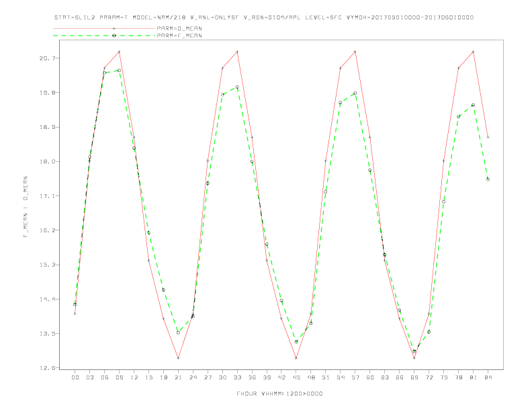532x411 pixels.
Task: Click the x-axis tick label 84
Action: pyautogui.click(x=488, y=377)
